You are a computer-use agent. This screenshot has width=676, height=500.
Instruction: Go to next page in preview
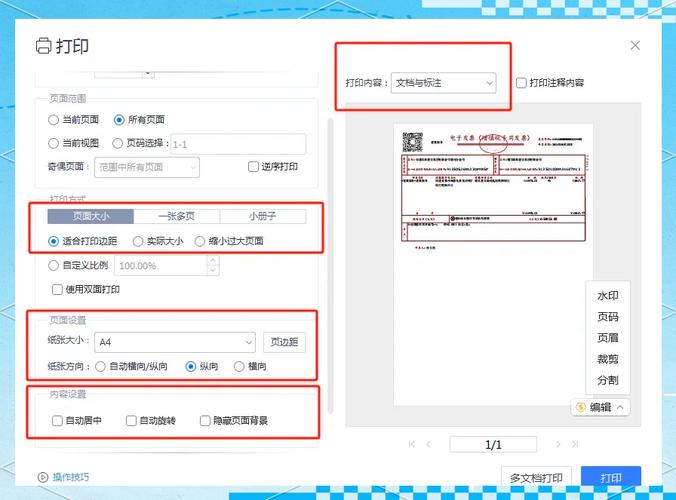coord(558,444)
